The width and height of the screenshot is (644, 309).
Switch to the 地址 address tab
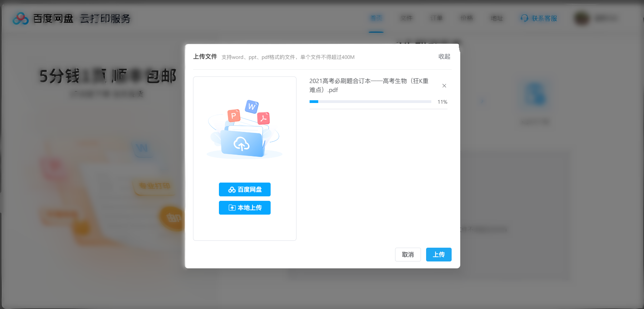tap(497, 18)
